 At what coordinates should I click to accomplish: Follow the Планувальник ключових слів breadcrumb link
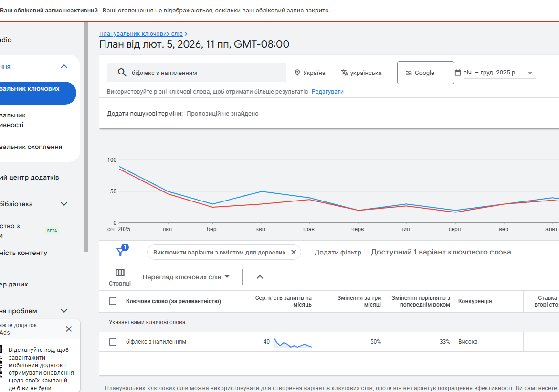pos(141,34)
